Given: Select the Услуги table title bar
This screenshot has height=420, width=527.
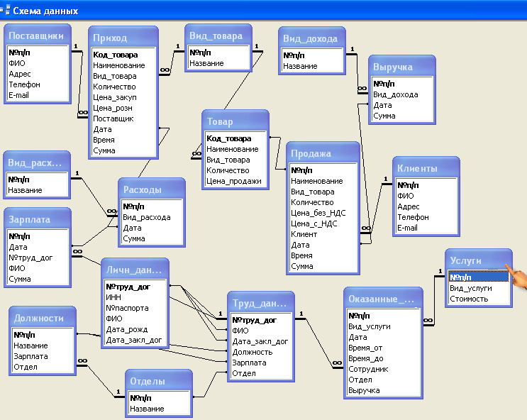Looking at the screenshot, I should click(x=479, y=260).
